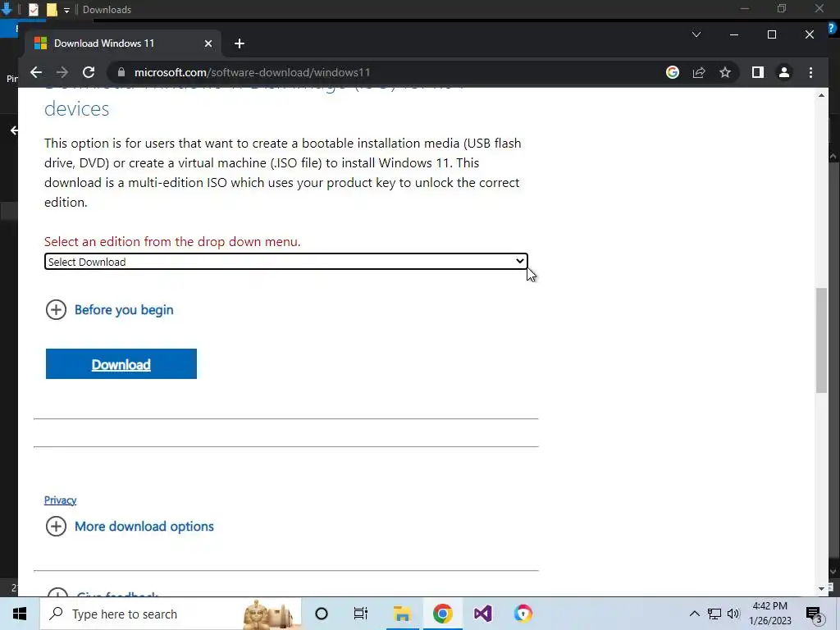Expand More download options
The image size is (840, 630).
130,526
